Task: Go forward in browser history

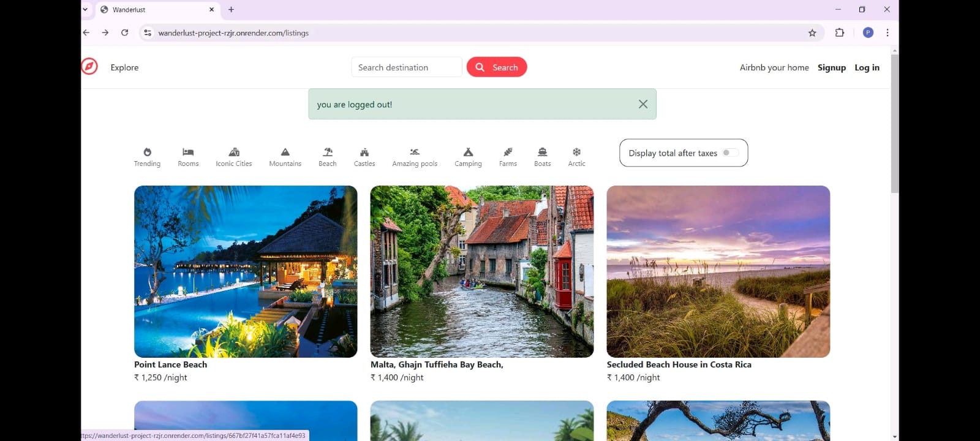Action: coord(105,33)
